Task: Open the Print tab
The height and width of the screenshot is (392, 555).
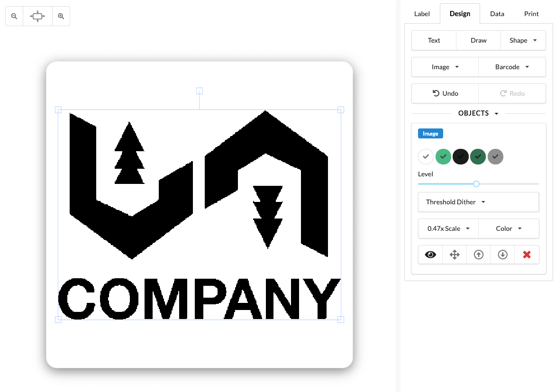Action: 531,14
